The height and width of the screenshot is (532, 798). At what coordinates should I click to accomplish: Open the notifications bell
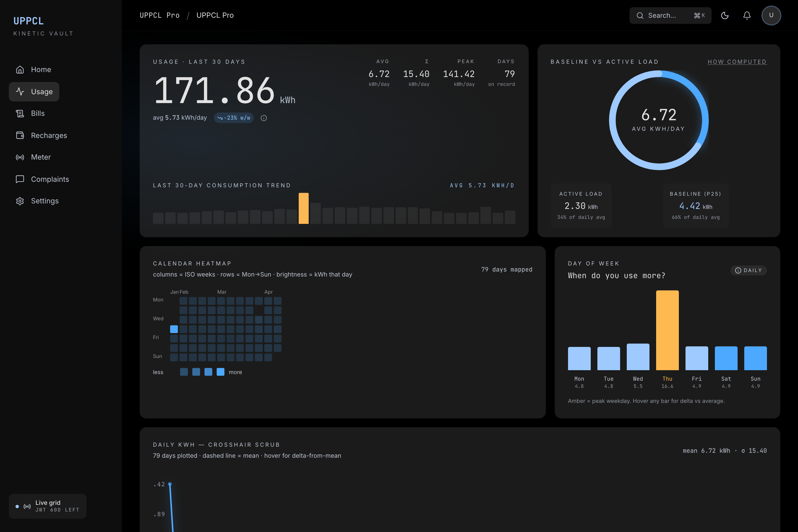(x=747, y=15)
